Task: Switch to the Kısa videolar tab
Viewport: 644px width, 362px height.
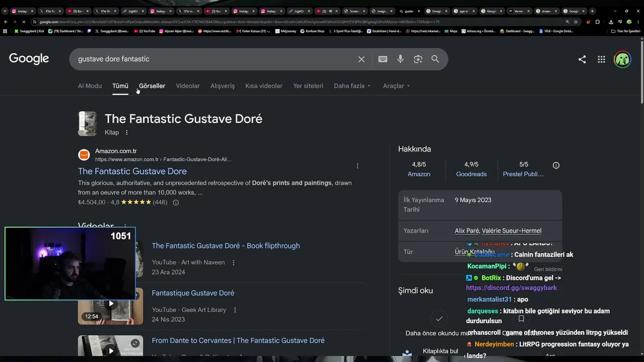Action: (264, 86)
